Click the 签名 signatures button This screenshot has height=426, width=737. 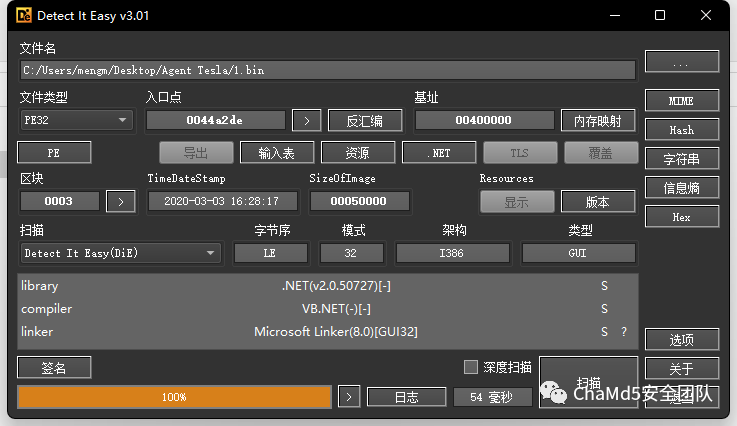pos(54,367)
